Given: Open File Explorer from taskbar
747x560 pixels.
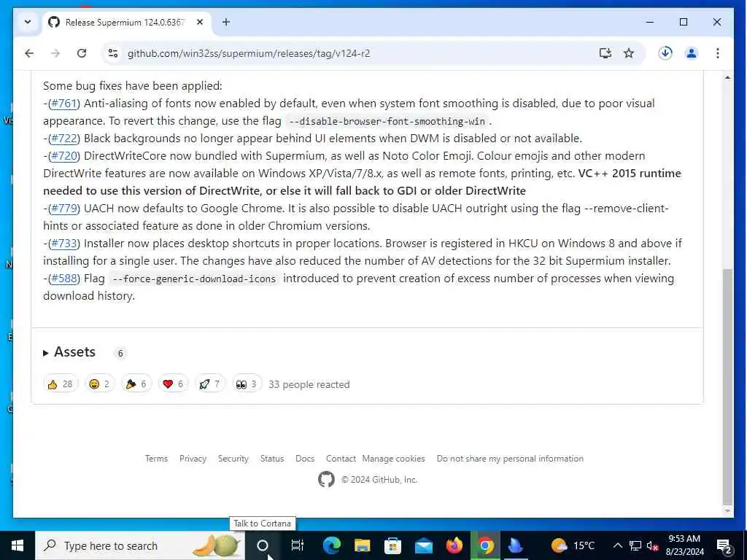Looking at the screenshot, I should pos(362,545).
